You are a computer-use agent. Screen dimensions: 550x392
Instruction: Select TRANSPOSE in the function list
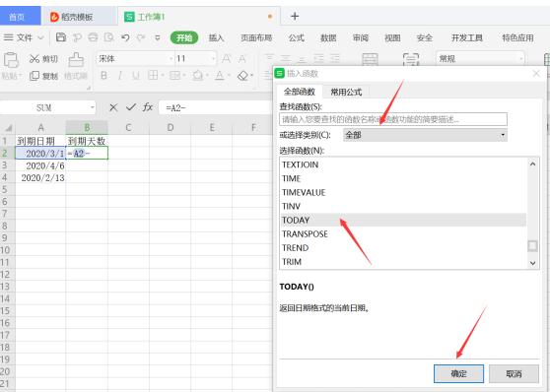pyautogui.click(x=403, y=234)
